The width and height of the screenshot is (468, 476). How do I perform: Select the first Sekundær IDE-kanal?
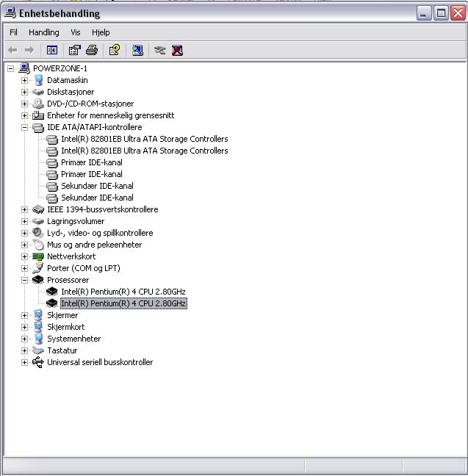[x=97, y=186]
